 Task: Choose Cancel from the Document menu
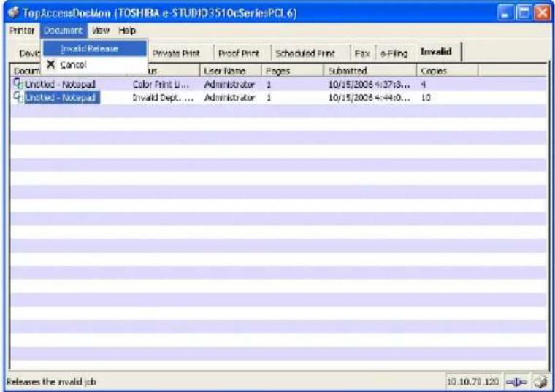[95, 64]
